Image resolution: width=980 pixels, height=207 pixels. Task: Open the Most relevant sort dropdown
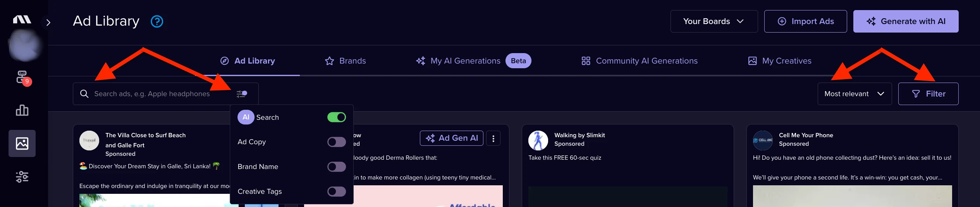click(x=854, y=94)
